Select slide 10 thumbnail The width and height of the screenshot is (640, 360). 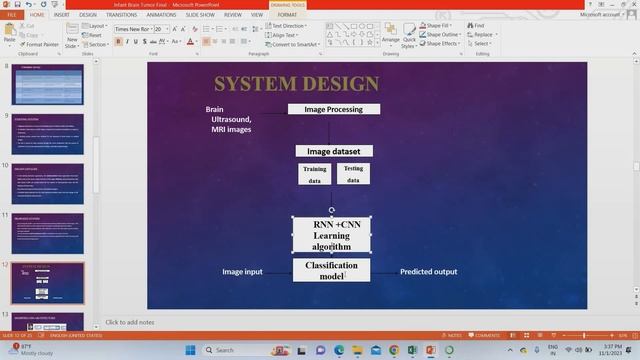click(48, 184)
